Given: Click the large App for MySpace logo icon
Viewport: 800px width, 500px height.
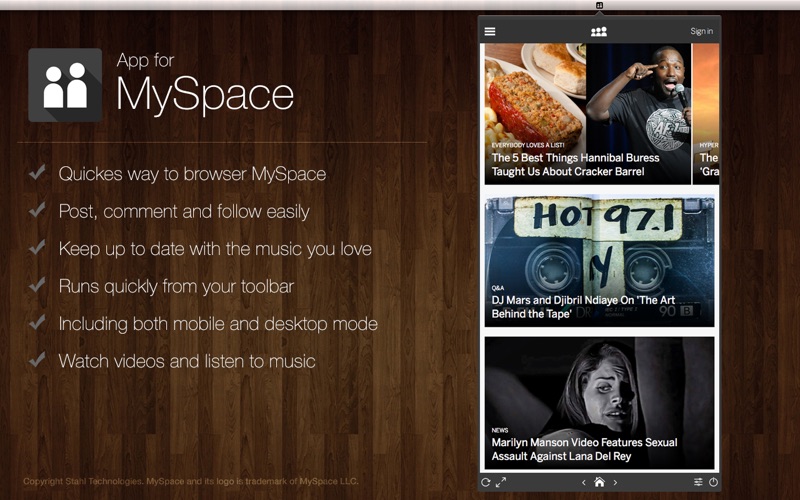Looking at the screenshot, I should (x=65, y=85).
